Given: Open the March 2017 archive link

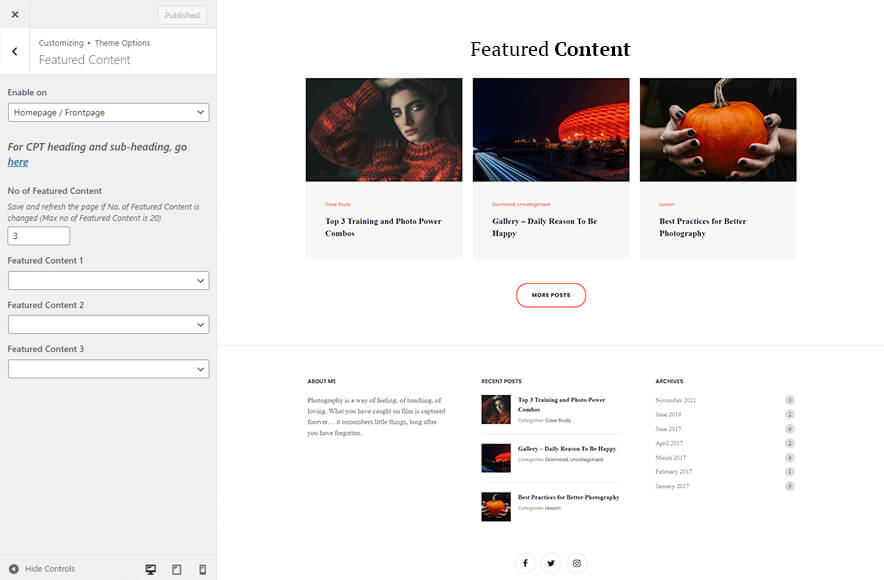Looking at the screenshot, I should point(670,458).
